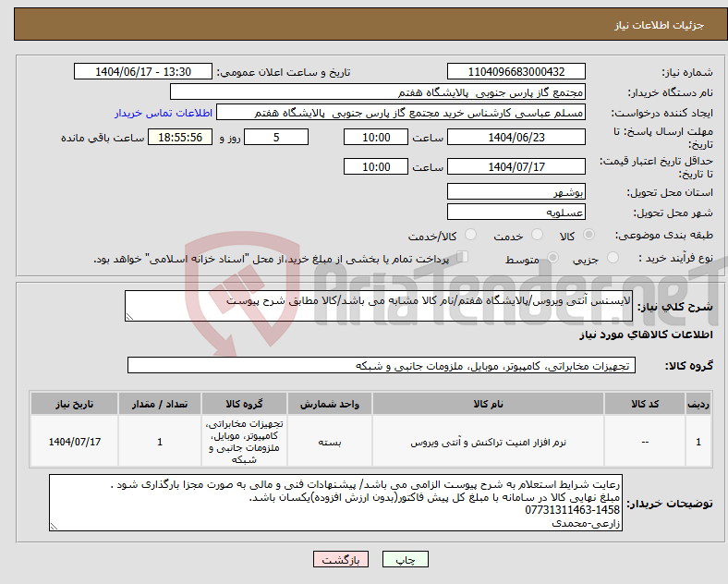Click the جزئیات اطلاعات نیاز page title
Screen dimensions: 728x584
pos(660,25)
